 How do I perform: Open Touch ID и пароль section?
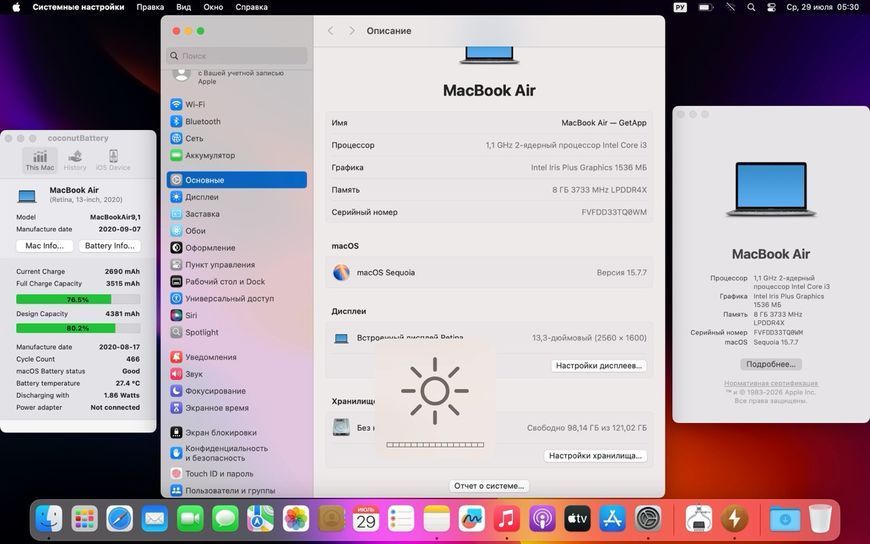pos(236,474)
